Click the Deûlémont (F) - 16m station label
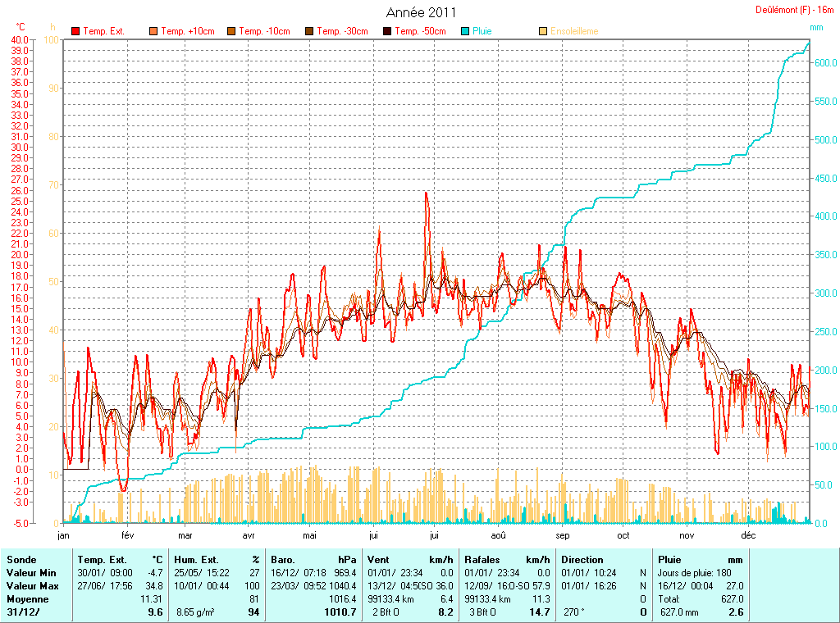The image size is (840, 623). tap(794, 10)
